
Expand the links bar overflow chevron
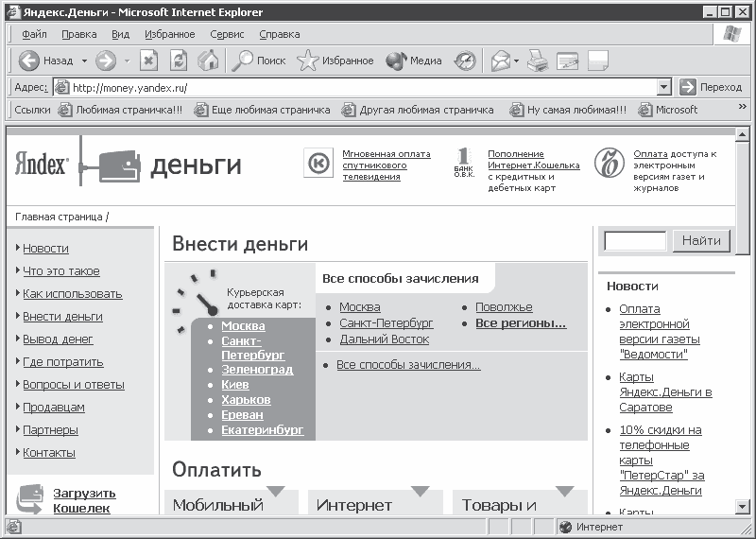(x=743, y=107)
